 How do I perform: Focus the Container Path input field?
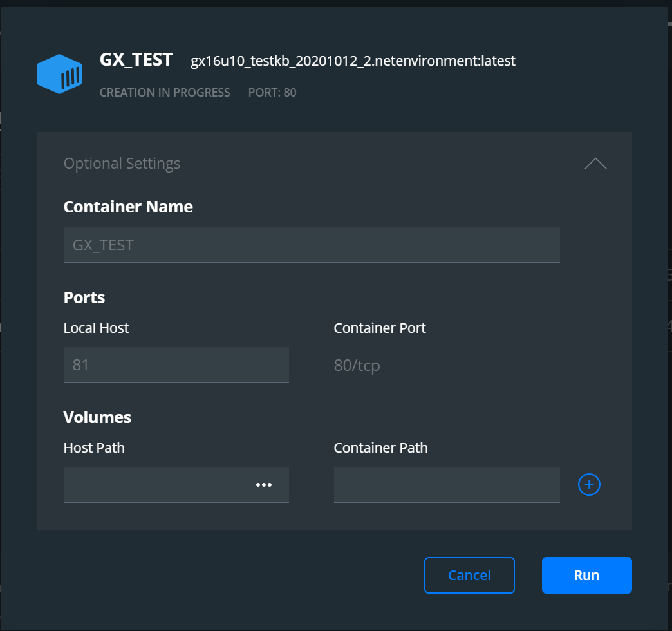[447, 484]
